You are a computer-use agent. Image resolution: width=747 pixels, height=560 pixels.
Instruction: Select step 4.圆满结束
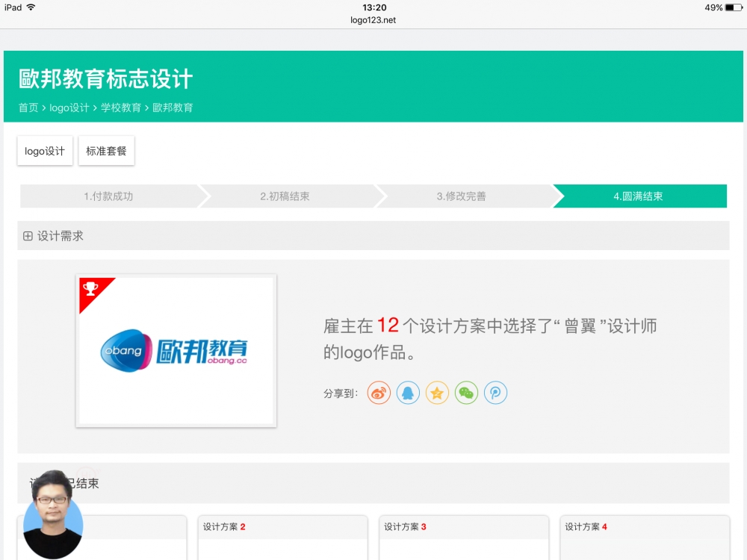pos(638,196)
